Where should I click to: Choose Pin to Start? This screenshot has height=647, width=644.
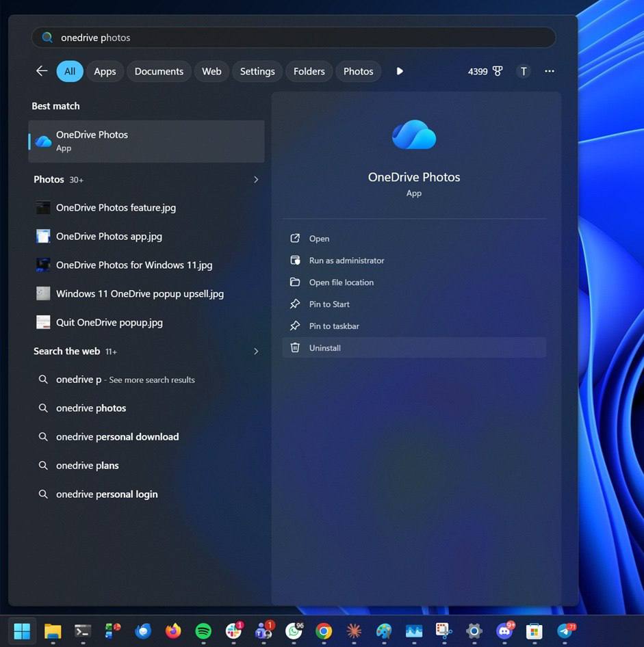pyautogui.click(x=414, y=304)
